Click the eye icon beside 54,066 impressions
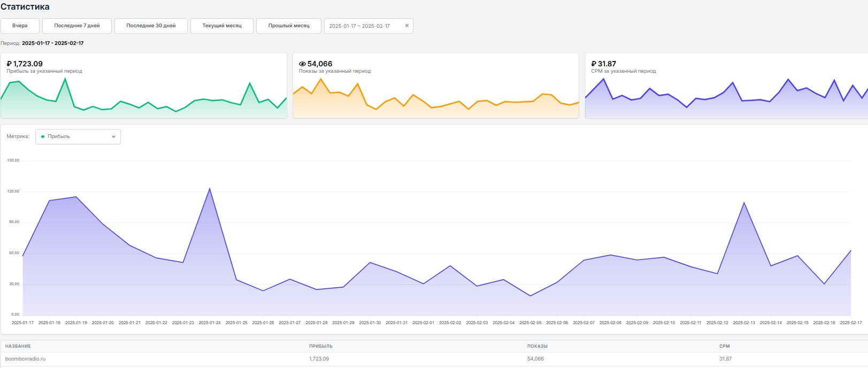Screen dimensions: 868x368 tap(302, 64)
